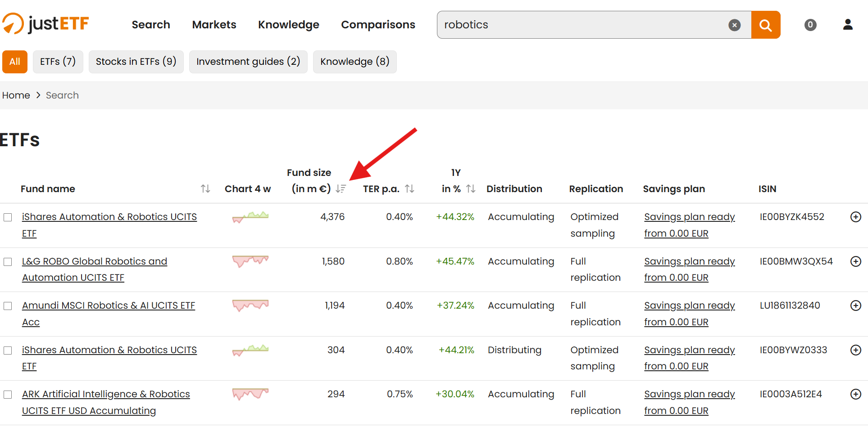Tick checkbox for accumulating iShares Automation & Robotics
This screenshot has width=868, height=427.
pyautogui.click(x=8, y=217)
